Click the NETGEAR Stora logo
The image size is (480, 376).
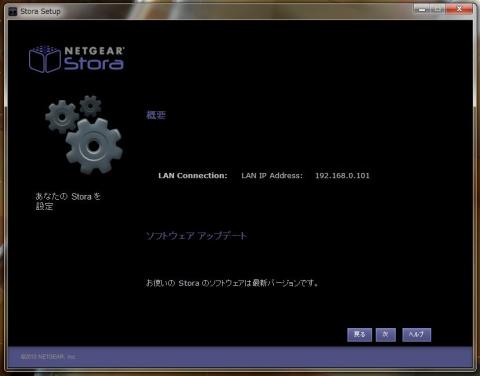[76, 59]
